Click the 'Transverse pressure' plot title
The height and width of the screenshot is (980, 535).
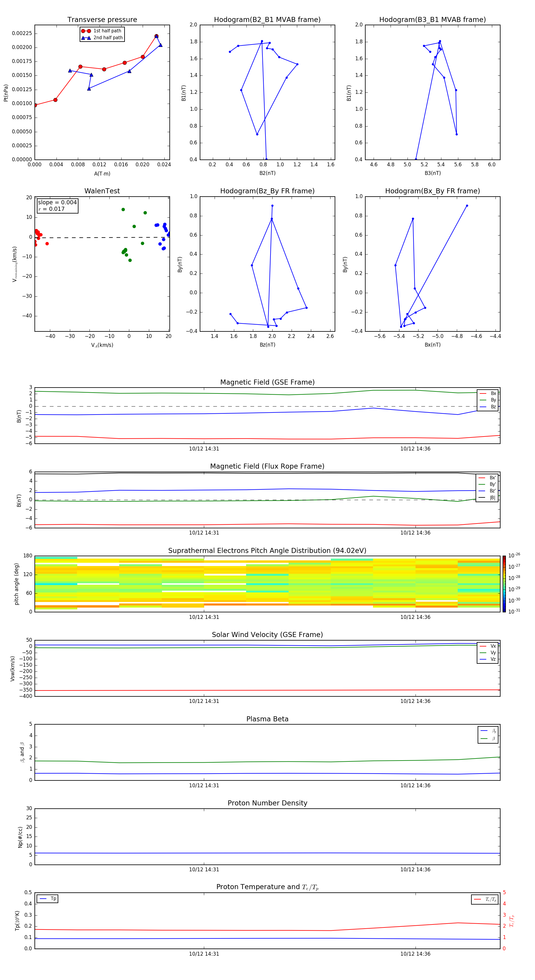pos(102,20)
